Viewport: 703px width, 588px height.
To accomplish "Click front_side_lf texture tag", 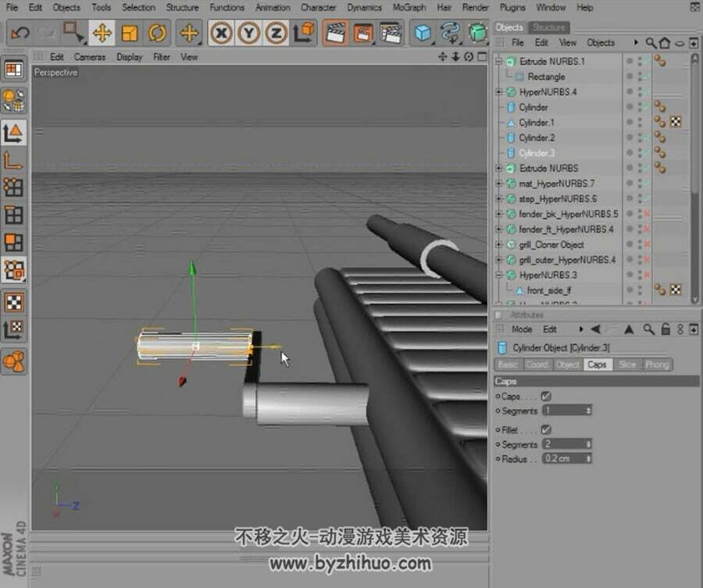I will point(676,290).
